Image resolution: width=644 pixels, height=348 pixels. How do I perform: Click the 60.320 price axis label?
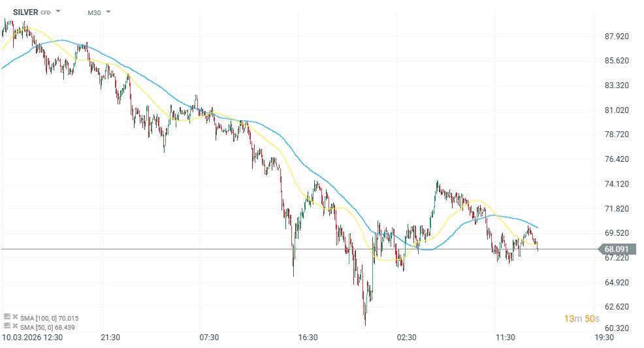point(617,328)
